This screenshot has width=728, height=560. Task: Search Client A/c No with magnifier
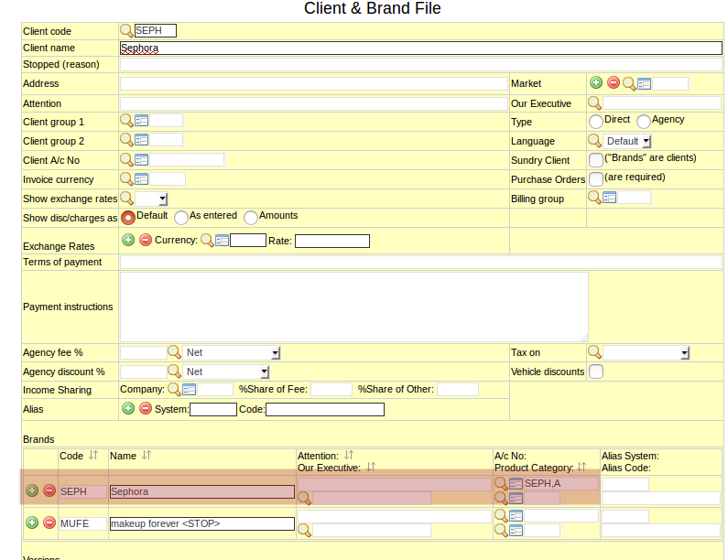126,159
